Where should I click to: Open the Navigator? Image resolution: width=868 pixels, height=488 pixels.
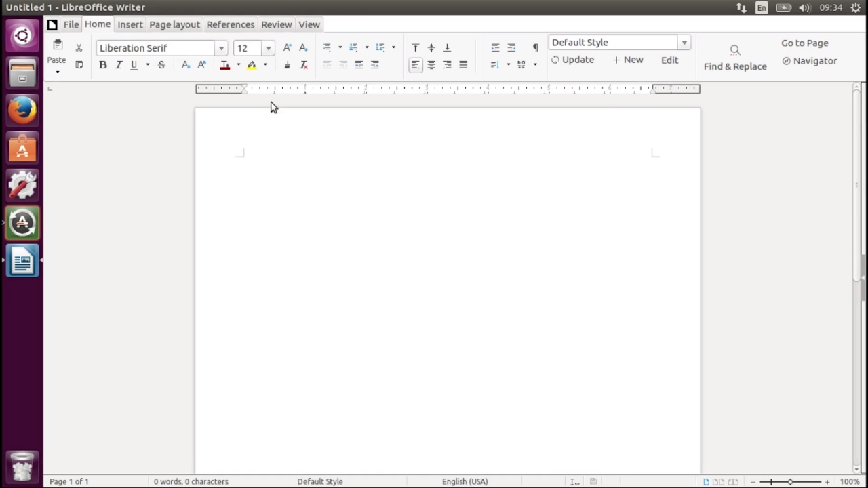coord(810,60)
